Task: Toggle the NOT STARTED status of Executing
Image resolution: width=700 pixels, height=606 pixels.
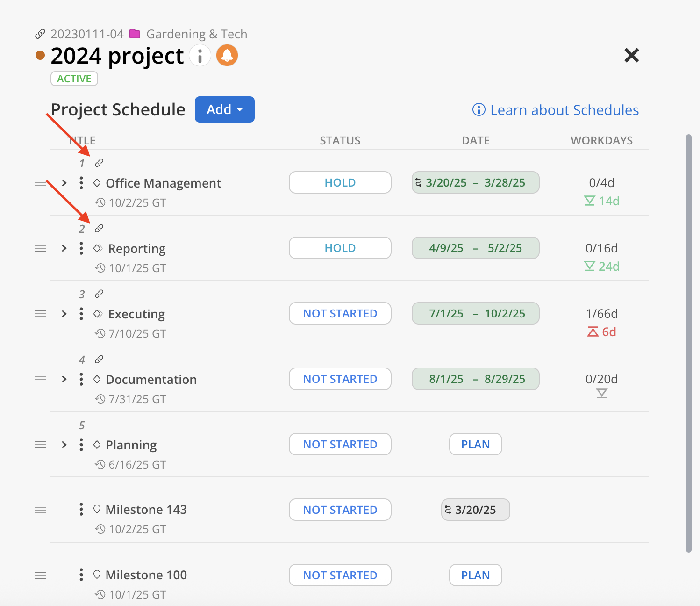Action: point(340,313)
